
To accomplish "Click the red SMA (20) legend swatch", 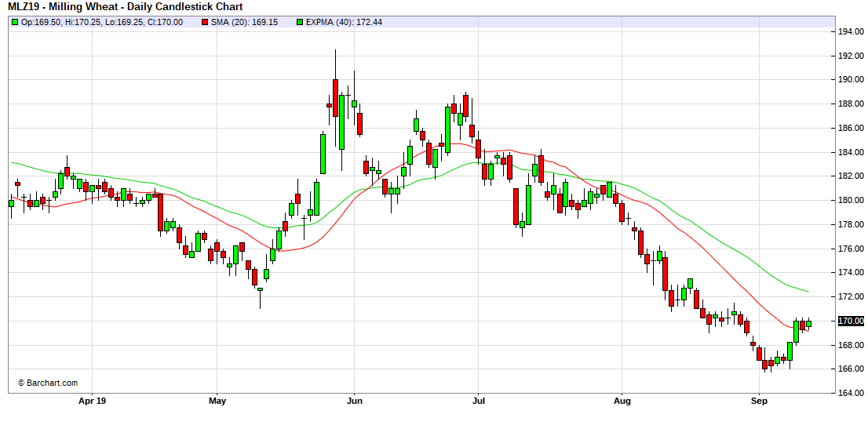I will tap(205, 22).
